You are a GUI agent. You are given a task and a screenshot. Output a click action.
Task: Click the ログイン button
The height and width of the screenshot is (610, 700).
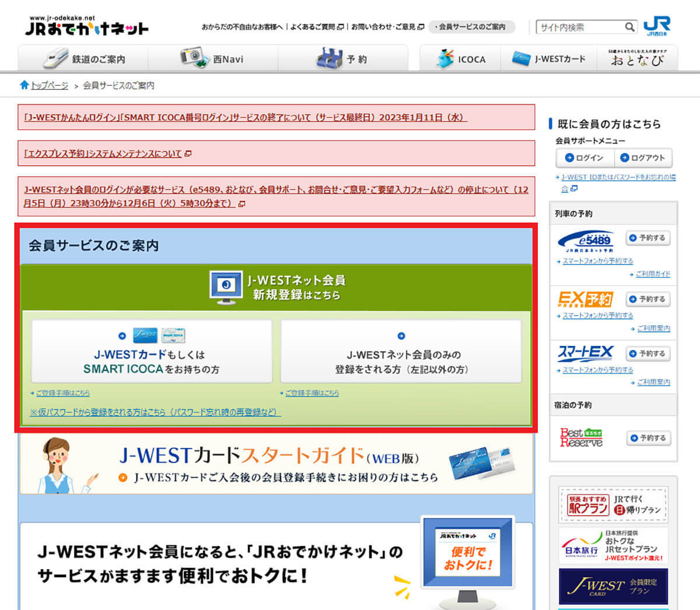point(584,158)
